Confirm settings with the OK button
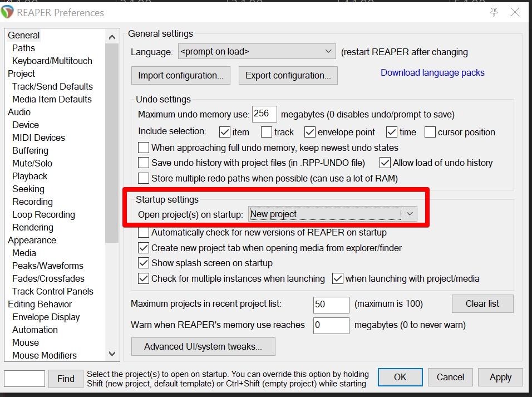 pos(400,378)
